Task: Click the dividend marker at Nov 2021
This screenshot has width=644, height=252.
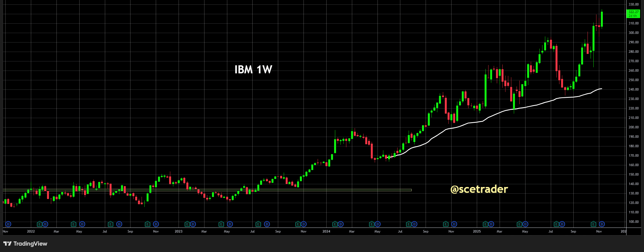Action: point(8,224)
